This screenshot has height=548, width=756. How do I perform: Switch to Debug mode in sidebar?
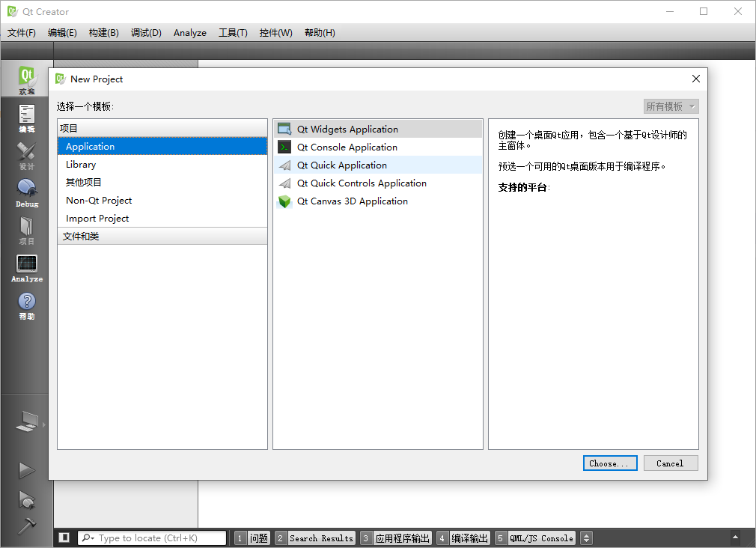pos(26,193)
